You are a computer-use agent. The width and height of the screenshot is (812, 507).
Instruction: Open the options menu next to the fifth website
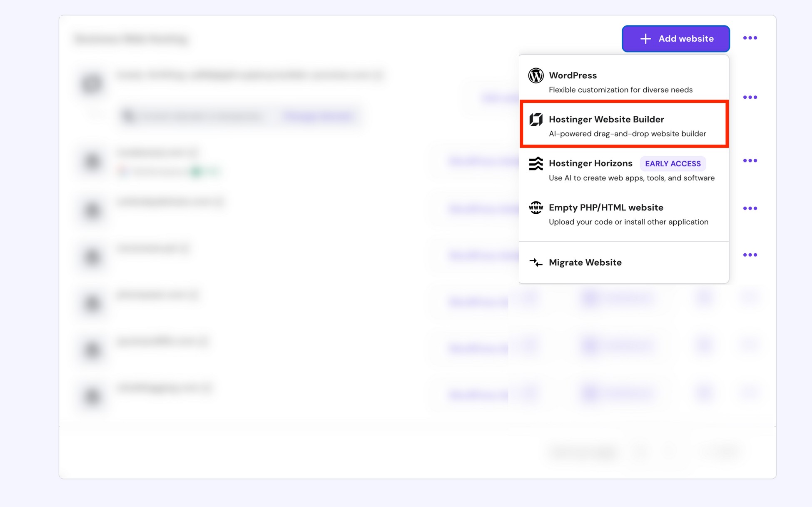750,255
